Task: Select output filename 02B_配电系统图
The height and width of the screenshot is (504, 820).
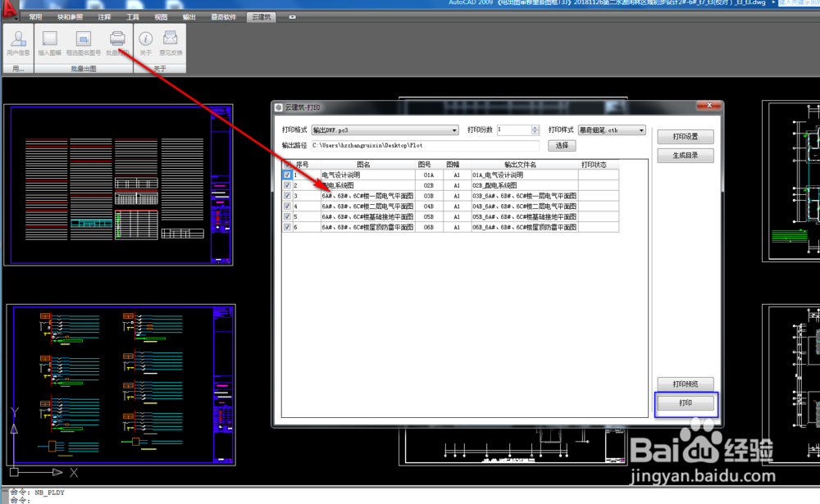Action: (x=525, y=185)
